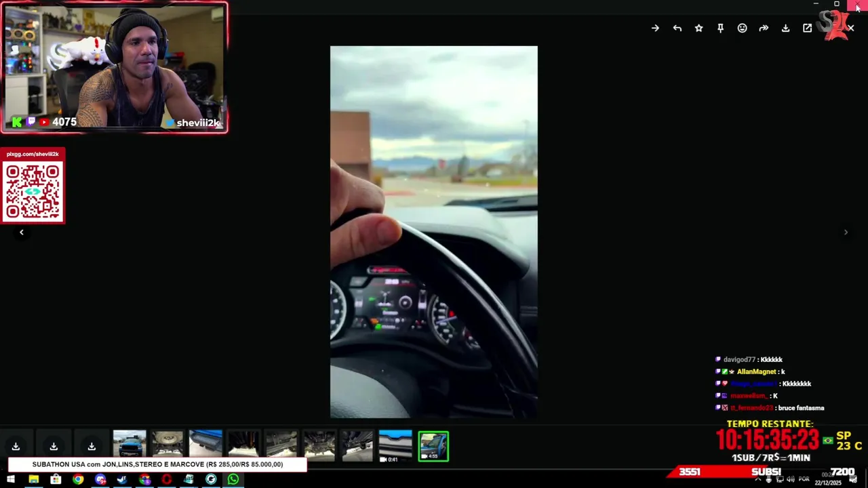
Task: Show hidden system tray icons chevron
Action: [758, 479]
